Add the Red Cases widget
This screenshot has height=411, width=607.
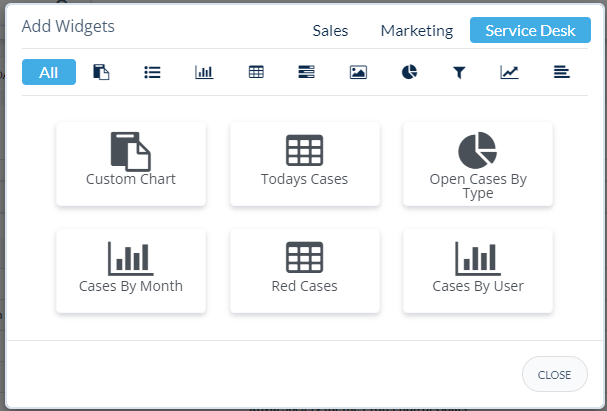point(305,271)
